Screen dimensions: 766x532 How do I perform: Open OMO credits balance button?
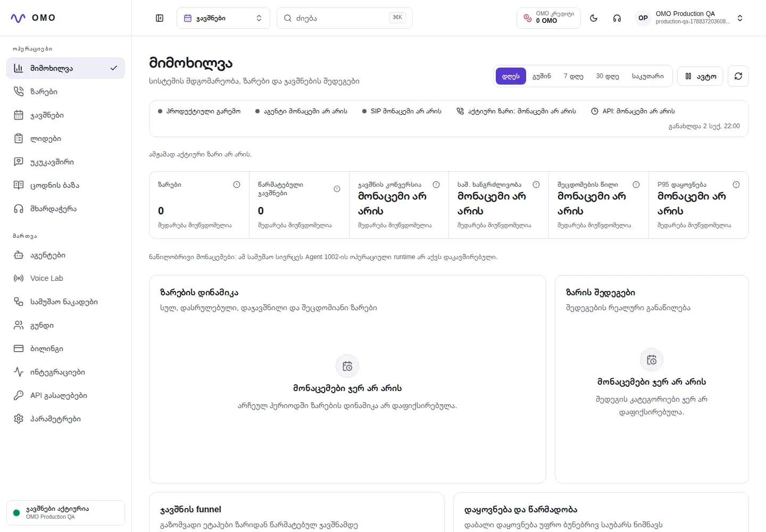548,18
